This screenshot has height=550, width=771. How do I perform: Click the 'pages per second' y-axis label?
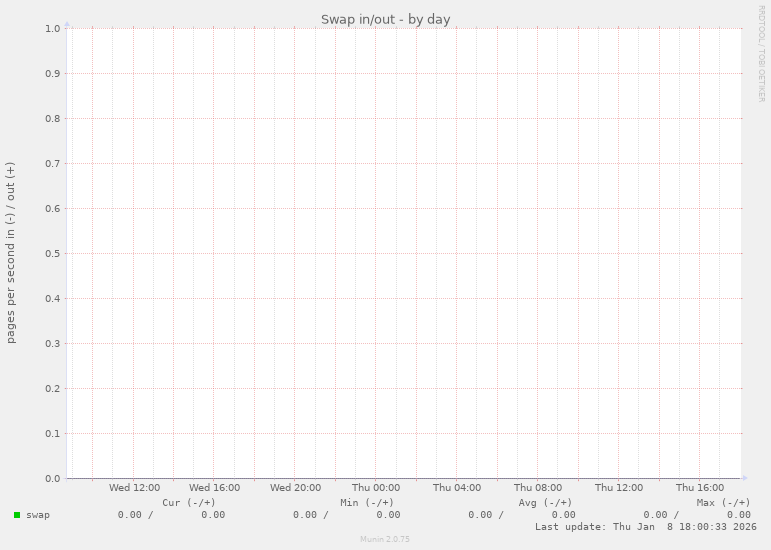pos(11,252)
